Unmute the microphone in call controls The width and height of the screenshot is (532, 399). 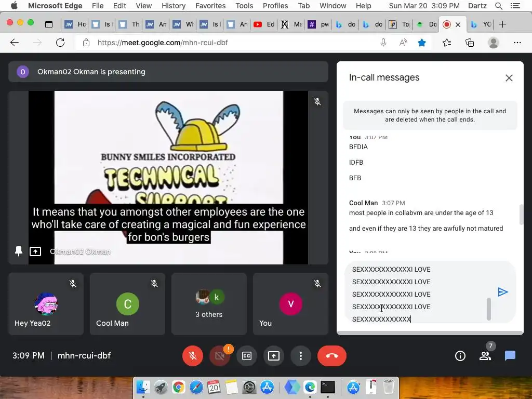tap(193, 355)
